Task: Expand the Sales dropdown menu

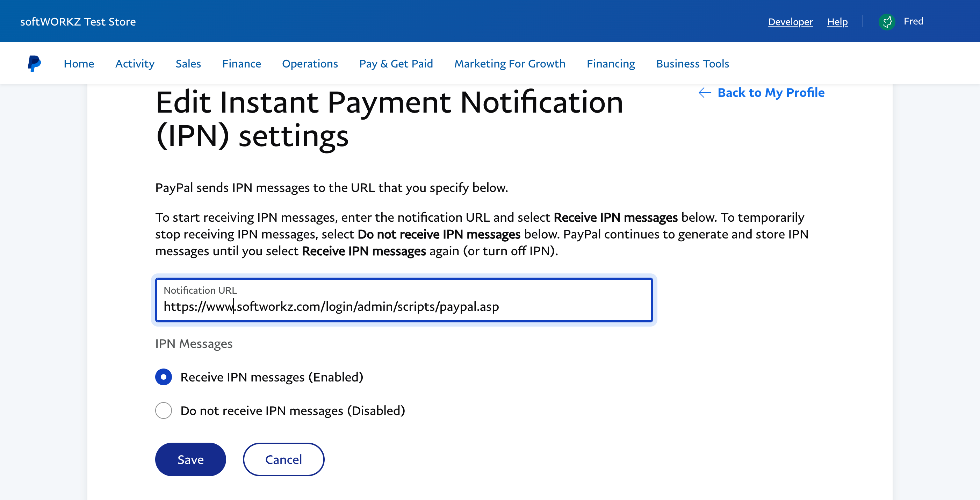Action: click(189, 63)
